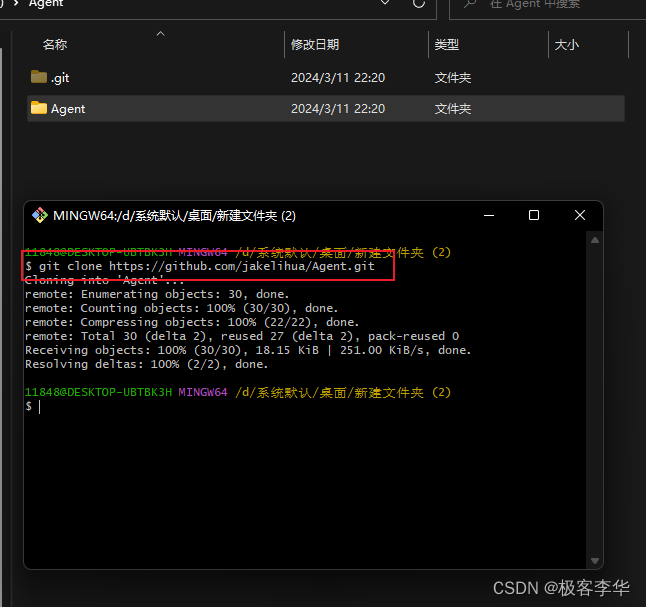This screenshot has height=607, width=646.
Task: Minimize the MINGW64 terminal window
Action: tap(489, 215)
